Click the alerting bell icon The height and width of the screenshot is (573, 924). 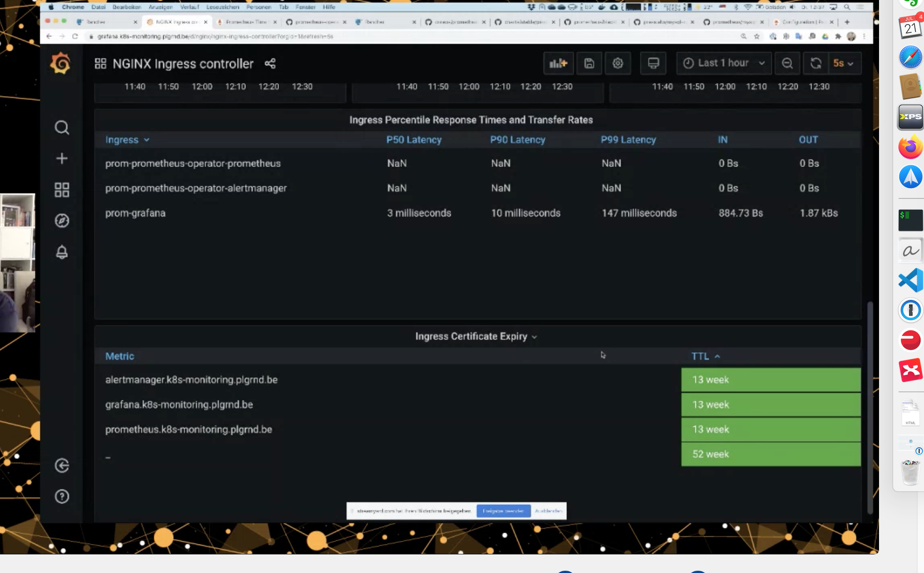(x=62, y=252)
